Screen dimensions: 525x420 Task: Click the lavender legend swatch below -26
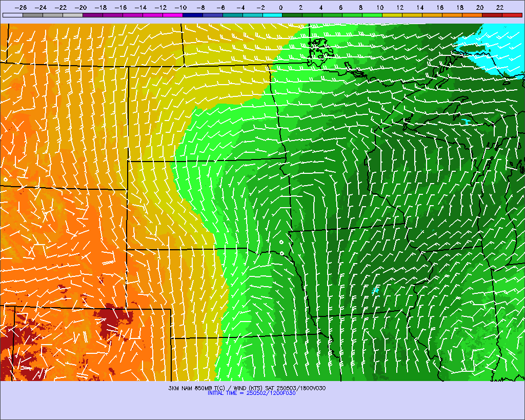[13, 15]
